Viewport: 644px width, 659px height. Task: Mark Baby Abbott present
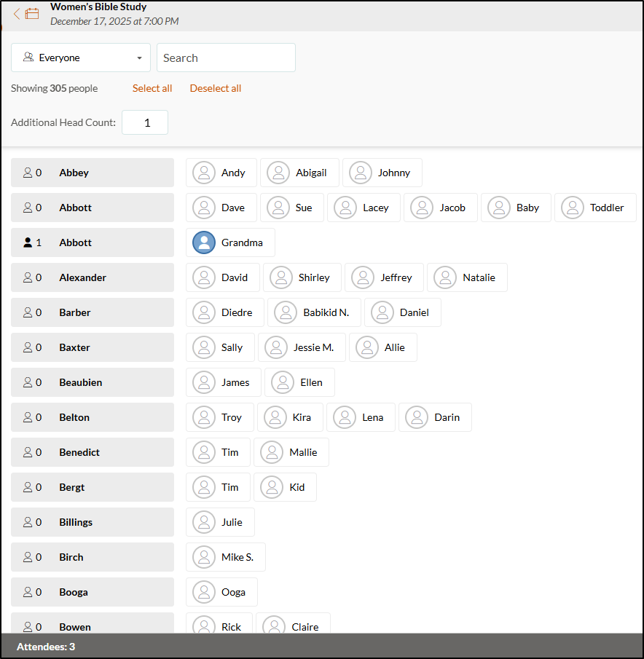click(516, 208)
